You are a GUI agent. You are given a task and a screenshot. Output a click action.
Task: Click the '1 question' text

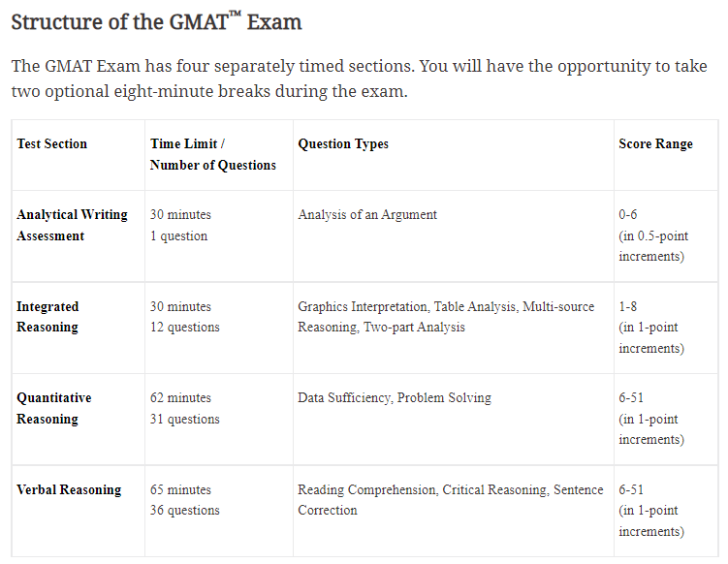click(x=178, y=235)
